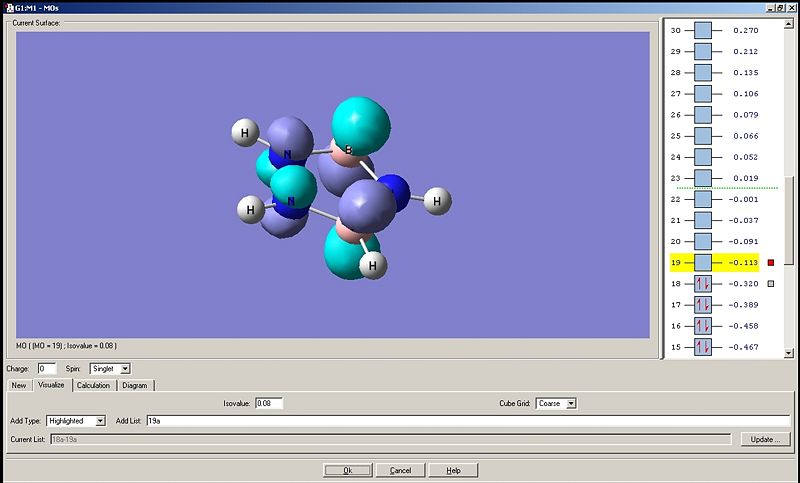800x483 pixels.
Task: Switch to the Diagram tab
Action: click(135, 386)
